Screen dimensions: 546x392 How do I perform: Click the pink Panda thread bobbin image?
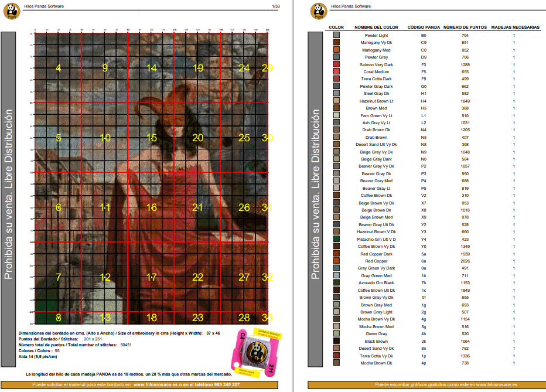point(257,352)
